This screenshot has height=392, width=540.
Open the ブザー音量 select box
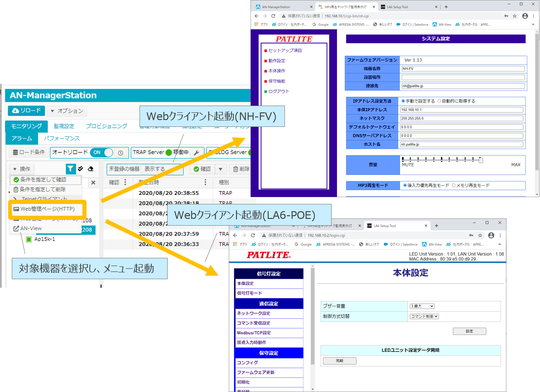(x=422, y=306)
